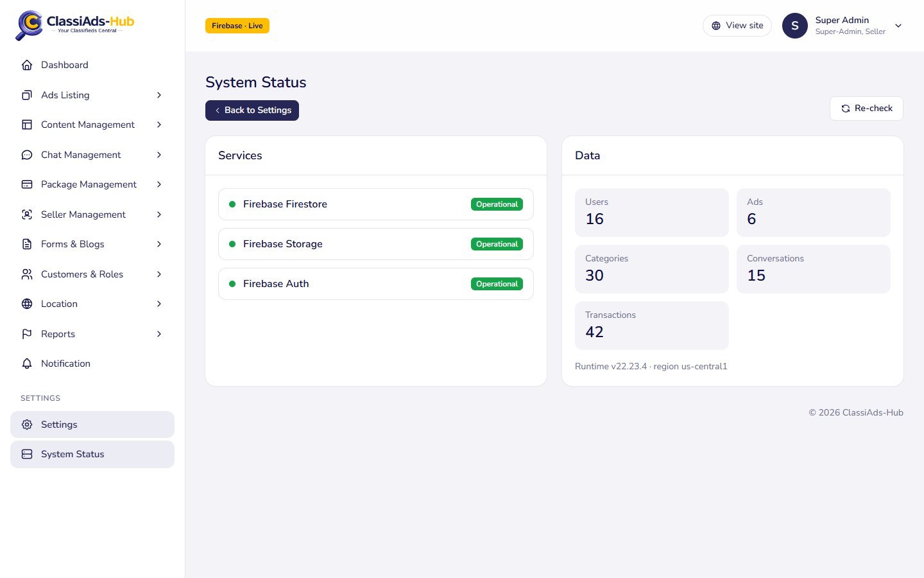Go back via Back to Settings button
The height and width of the screenshot is (578, 924).
[252, 110]
